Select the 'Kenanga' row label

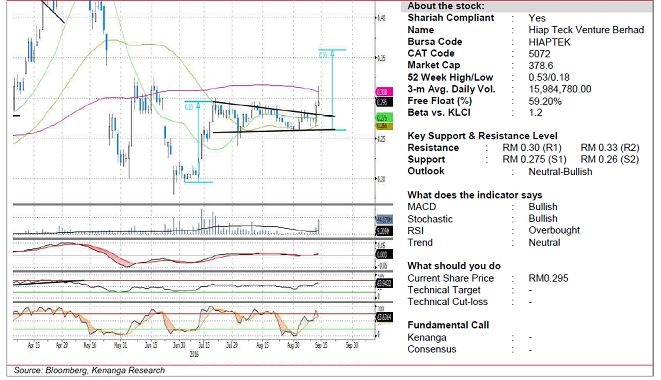pyautogui.click(x=427, y=337)
